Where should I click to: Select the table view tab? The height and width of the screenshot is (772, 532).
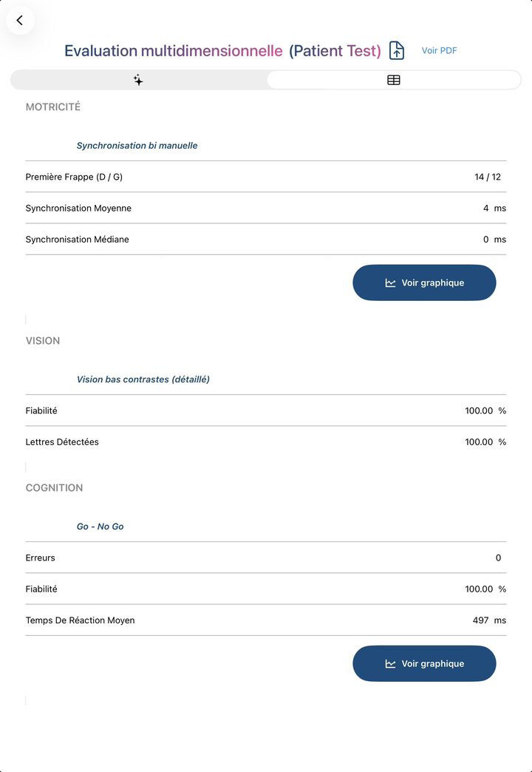[394, 80]
